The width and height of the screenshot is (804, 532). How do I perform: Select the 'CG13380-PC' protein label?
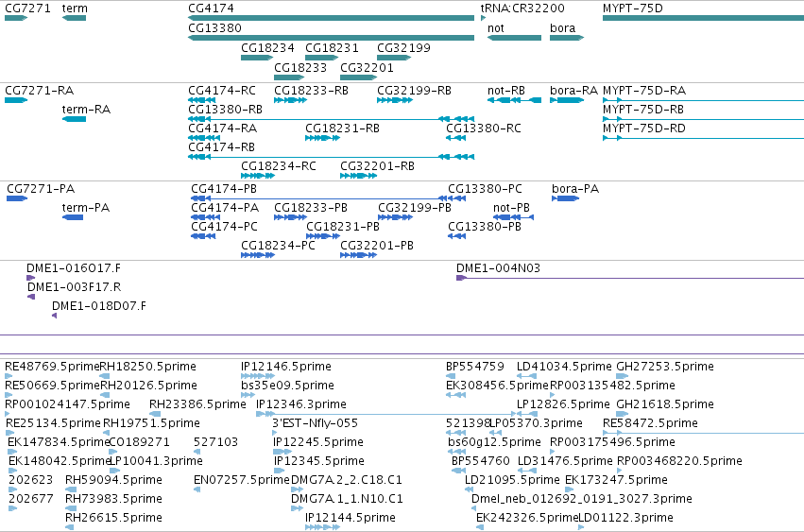coord(485,189)
